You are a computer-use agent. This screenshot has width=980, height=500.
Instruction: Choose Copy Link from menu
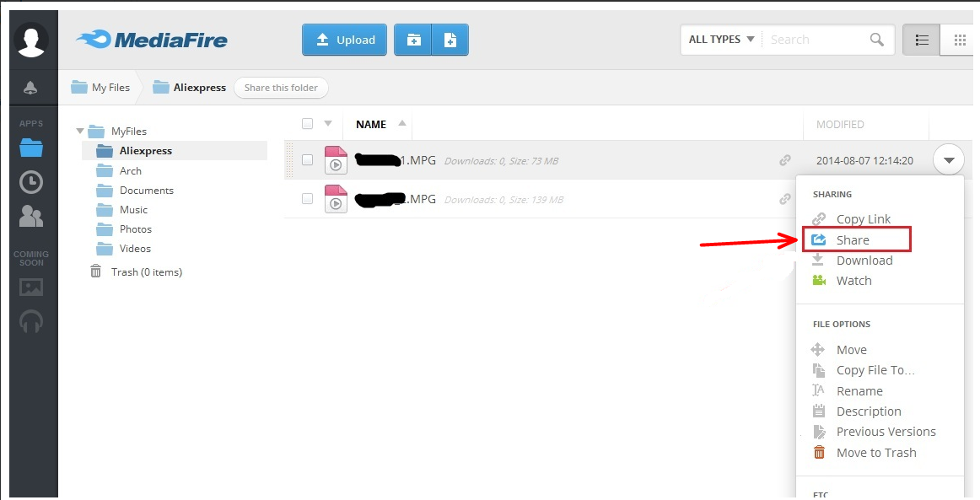(863, 219)
